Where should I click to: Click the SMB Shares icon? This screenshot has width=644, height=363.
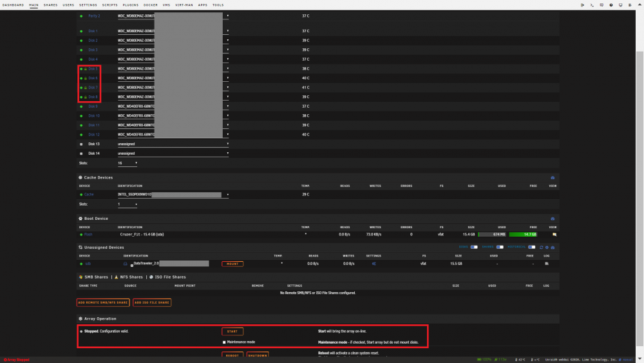[x=80, y=277]
